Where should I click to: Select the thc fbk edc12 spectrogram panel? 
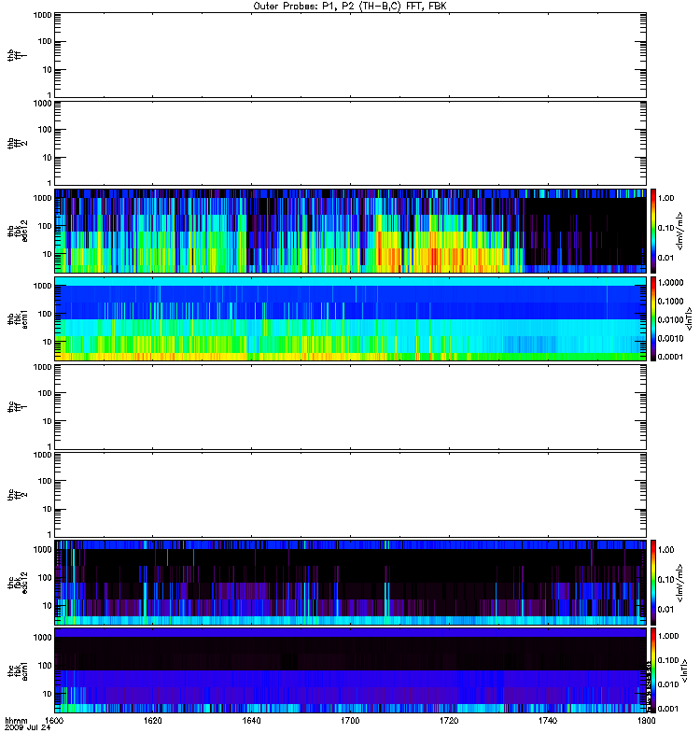click(x=351, y=583)
